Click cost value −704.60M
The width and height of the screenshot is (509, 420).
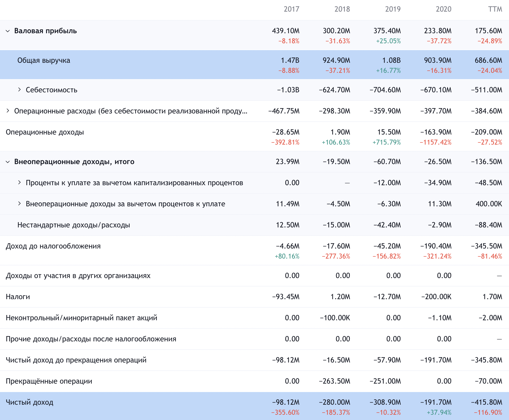385,90
